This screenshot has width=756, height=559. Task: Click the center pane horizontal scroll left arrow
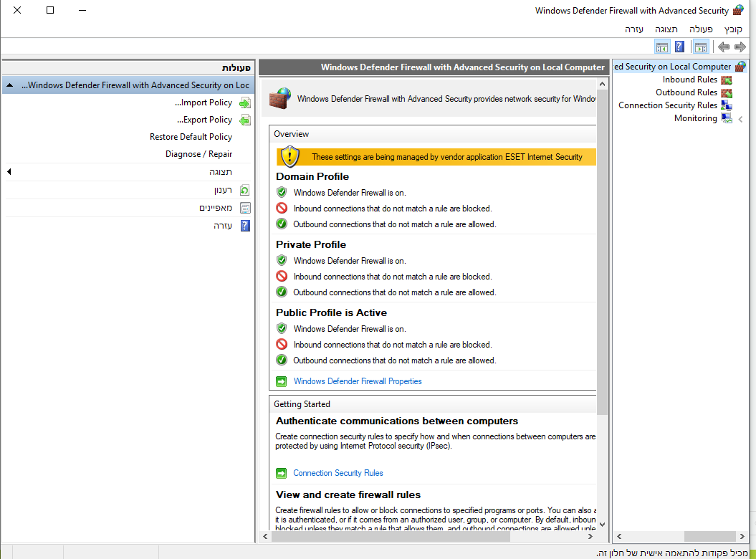(265, 536)
